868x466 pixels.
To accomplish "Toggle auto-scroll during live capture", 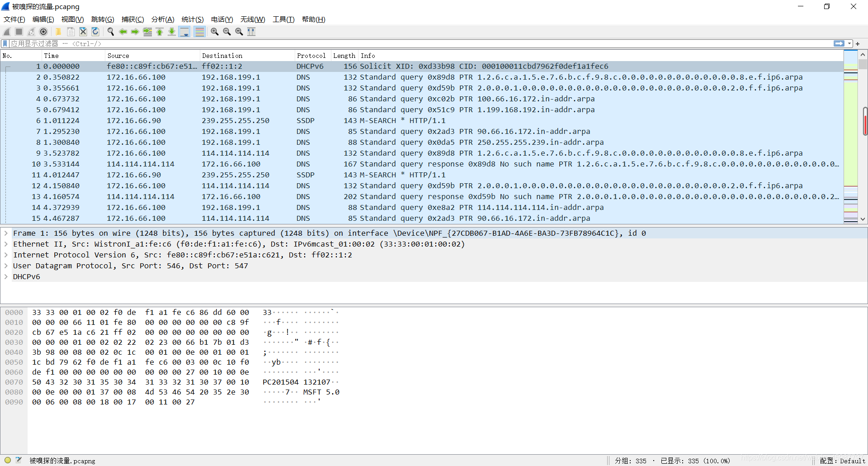I will [184, 32].
